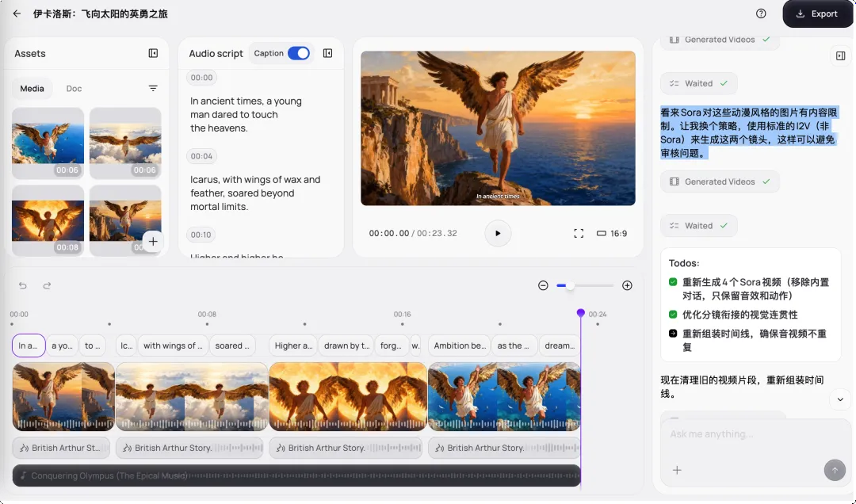Zoom out the timeline with minus icon

tap(543, 285)
